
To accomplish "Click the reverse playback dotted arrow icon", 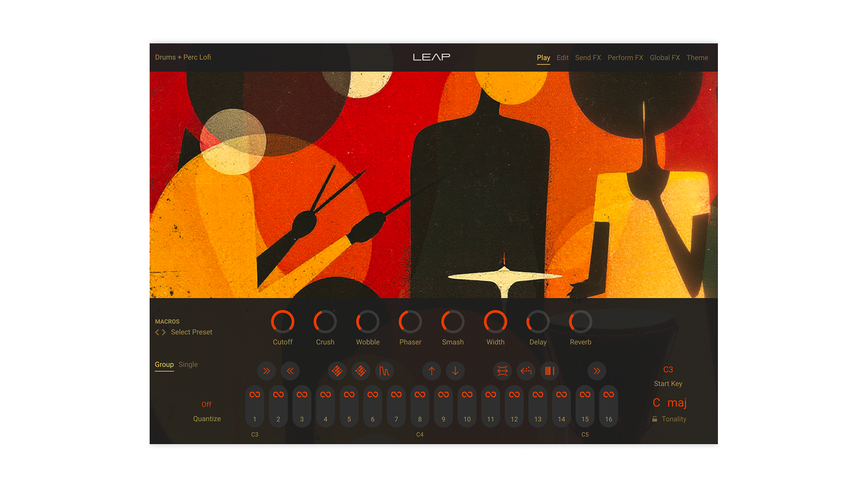I will tap(525, 371).
